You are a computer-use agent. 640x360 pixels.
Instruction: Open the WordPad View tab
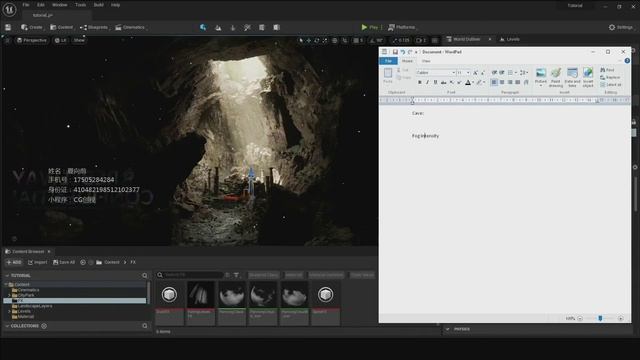426,61
